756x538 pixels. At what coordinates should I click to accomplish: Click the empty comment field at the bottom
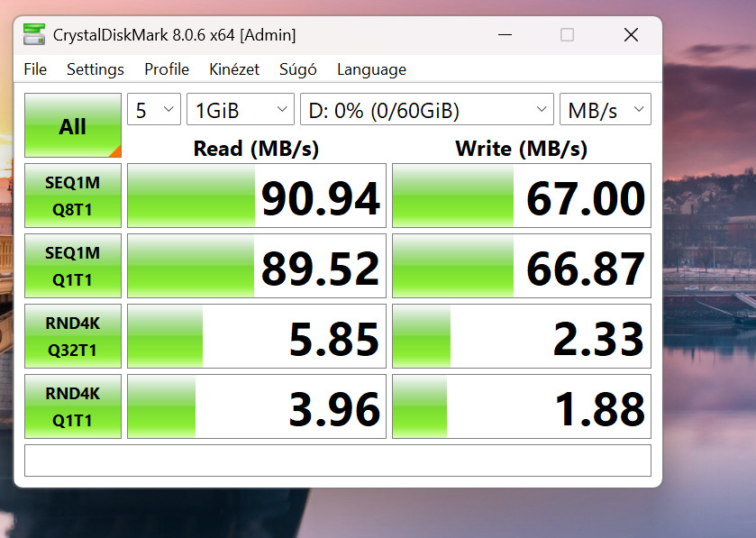point(338,460)
